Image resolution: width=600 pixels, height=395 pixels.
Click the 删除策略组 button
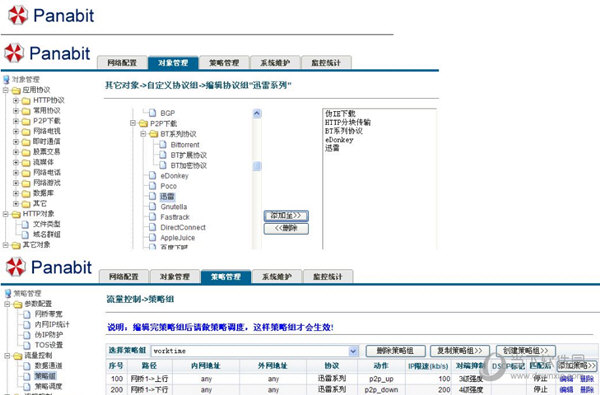coord(395,351)
